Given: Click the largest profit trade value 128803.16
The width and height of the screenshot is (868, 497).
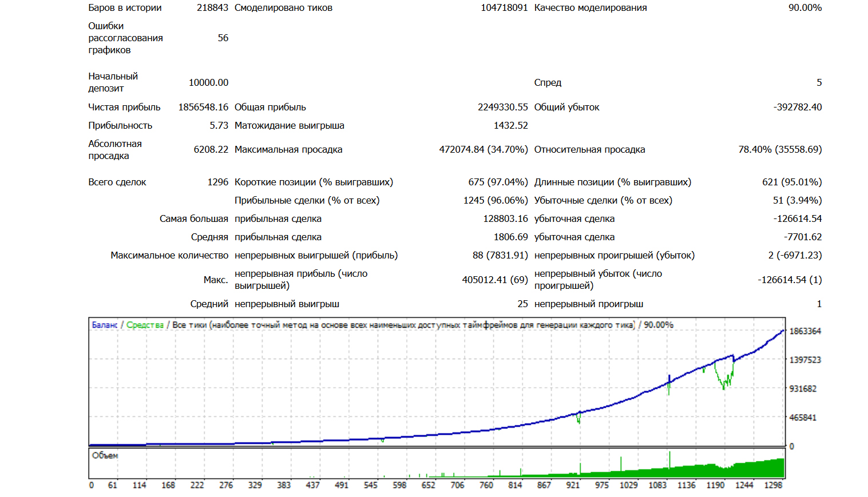Looking at the screenshot, I should tap(506, 218).
